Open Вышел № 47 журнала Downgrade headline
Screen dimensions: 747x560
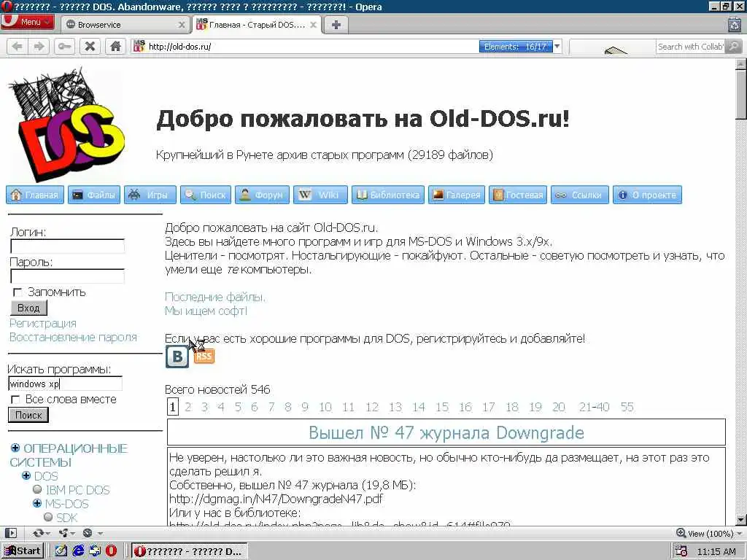[446, 432]
